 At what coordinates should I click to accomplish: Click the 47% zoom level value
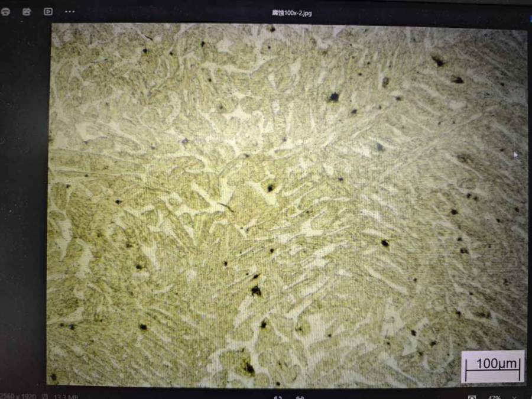(494, 397)
